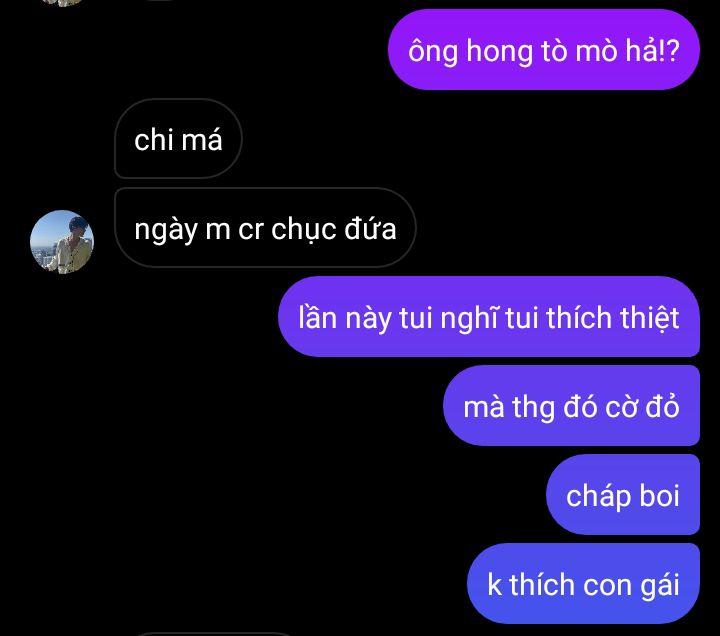Select the 'mà thg đó cờ đỏ' message
The width and height of the screenshot is (720, 636).
[x=571, y=405]
